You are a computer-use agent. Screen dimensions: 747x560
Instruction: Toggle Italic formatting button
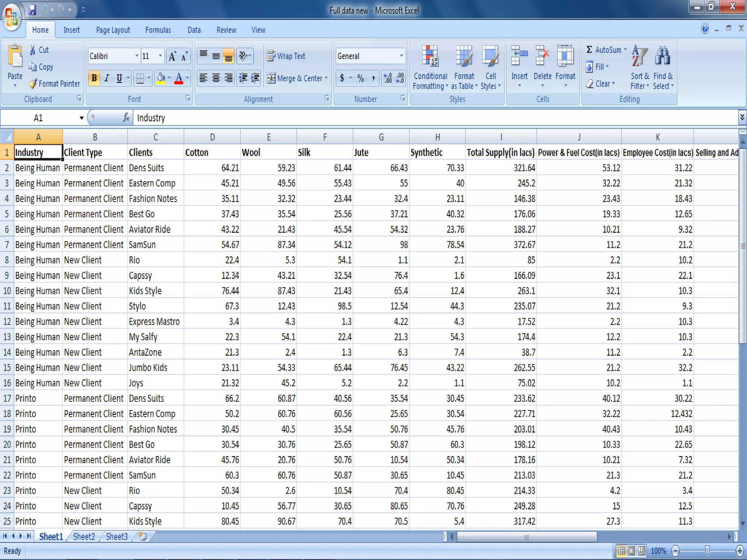tap(107, 78)
